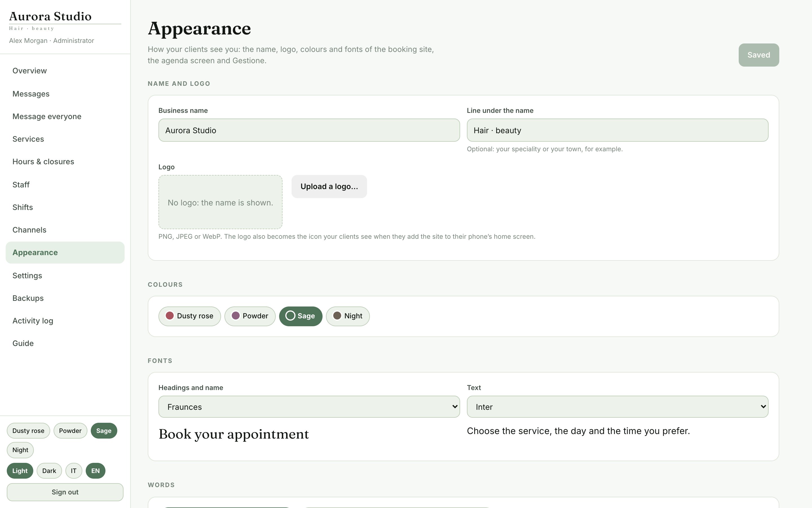Sign out of the admin panel
This screenshot has height=508, width=812.
[x=65, y=492]
